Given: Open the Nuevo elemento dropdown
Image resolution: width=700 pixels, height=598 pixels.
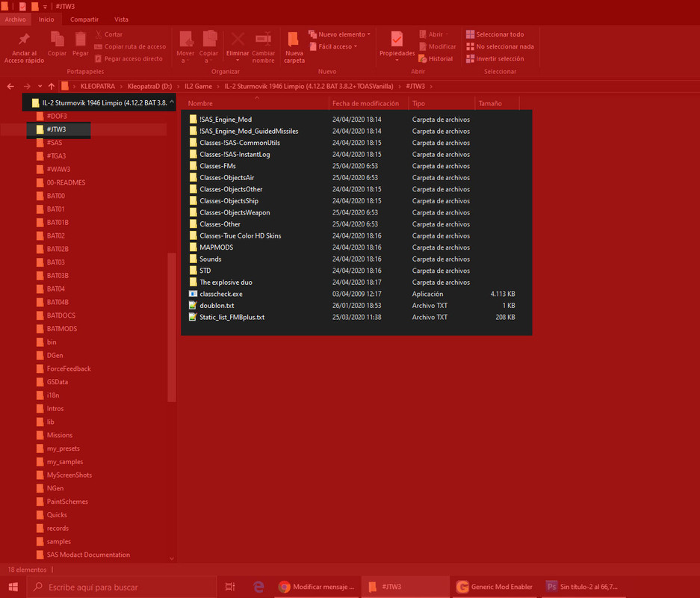Looking at the screenshot, I should coord(339,34).
